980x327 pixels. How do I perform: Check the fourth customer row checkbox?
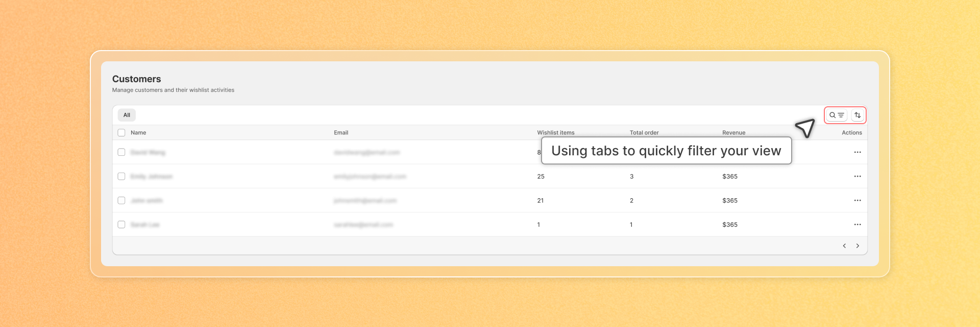[x=121, y=224]
